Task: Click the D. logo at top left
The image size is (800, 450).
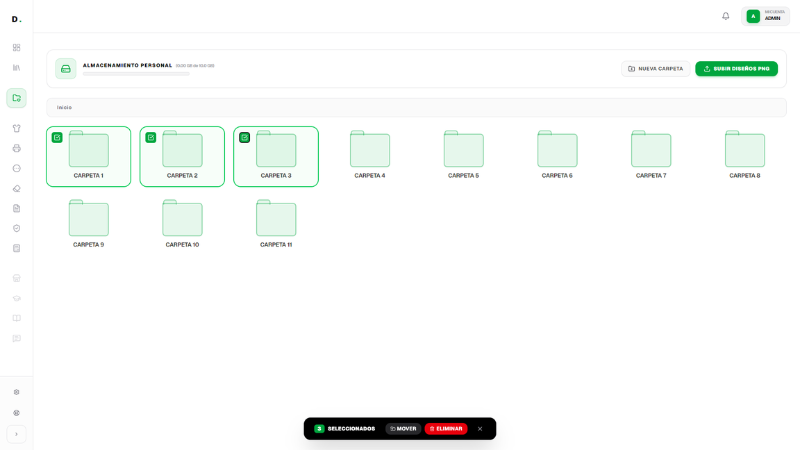Action: [x=16, y=19]
